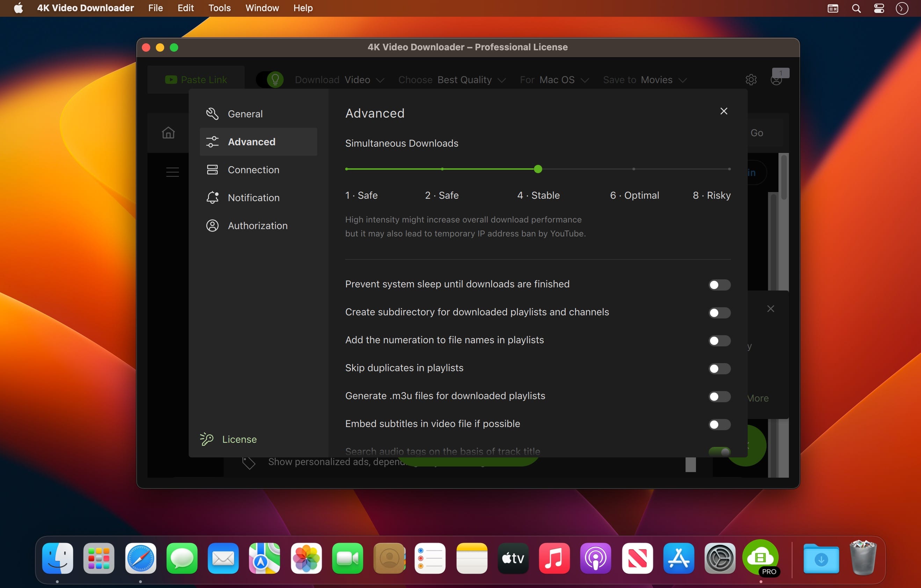Toggle Create subdirectory for downloaded playlists
The height and width of the screenshot is (588, 921).
[x=718, y=312]
